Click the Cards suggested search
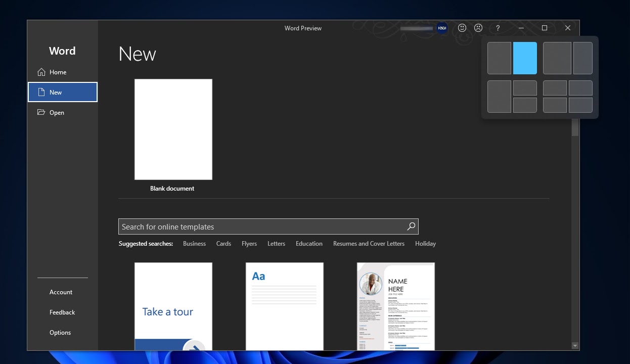 point(223,244)
